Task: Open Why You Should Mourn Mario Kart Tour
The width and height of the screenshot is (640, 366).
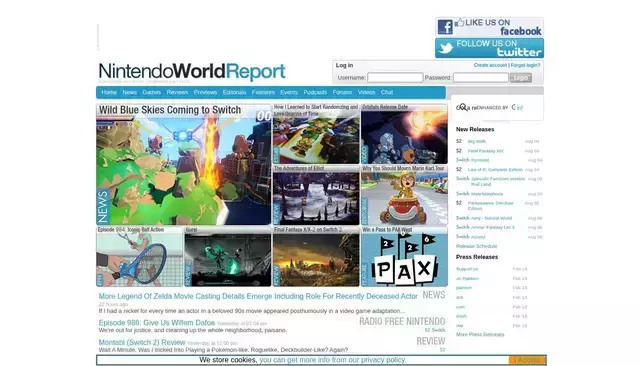Action: [x=404, y=195]
